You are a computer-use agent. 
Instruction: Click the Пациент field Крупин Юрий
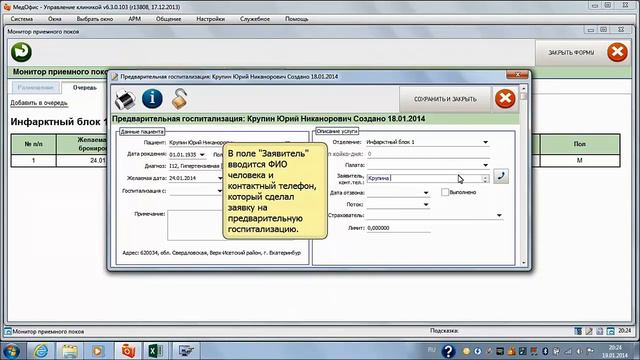click(x=200, y=142)
